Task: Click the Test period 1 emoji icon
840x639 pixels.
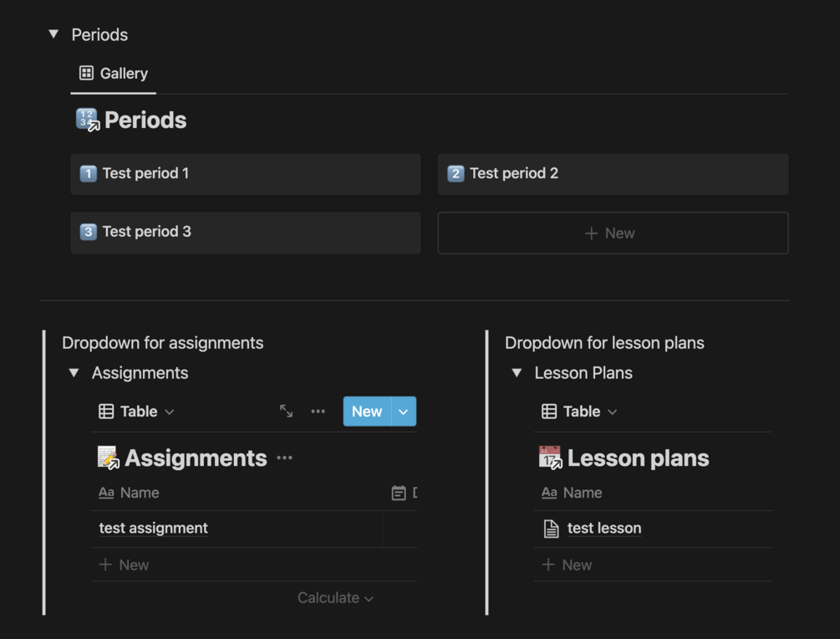Action: coord(88,174)
